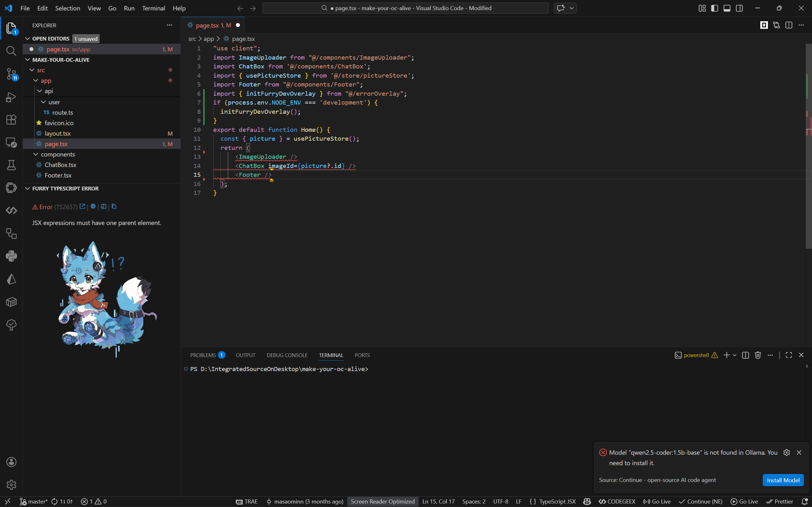Toggle primary side bar layout button
The height and width of the screenshot is (507, 812).
[x=714, y=8]
